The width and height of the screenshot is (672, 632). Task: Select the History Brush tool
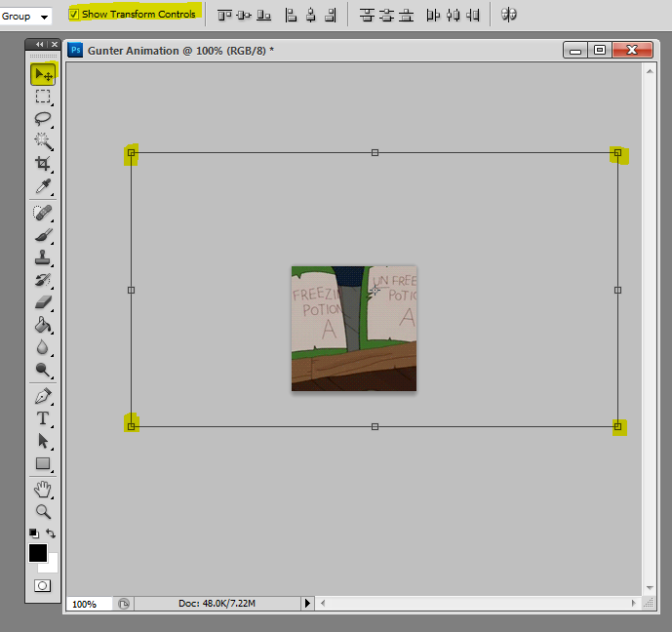pyautogui.click(x=43, y=280)
